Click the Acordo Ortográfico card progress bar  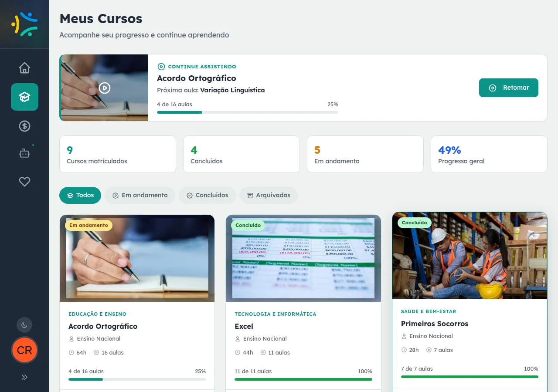click(137, 379)
